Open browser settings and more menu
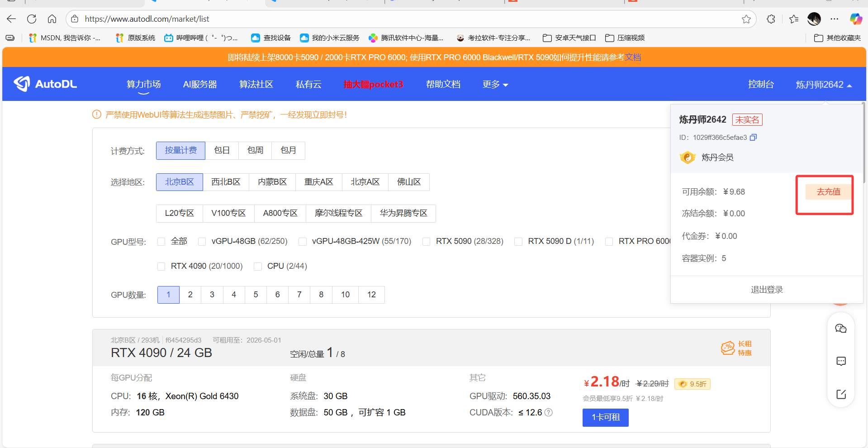The width and height of the screenshot is (868, 448). [835, 19]
